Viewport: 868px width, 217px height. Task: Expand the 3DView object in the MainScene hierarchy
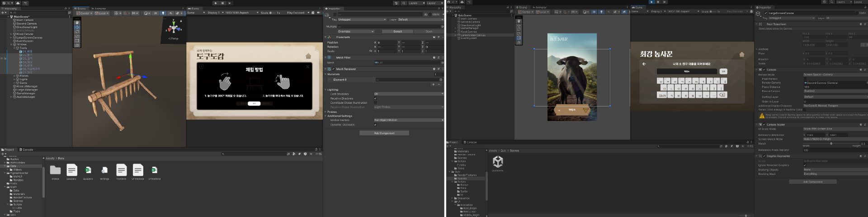(x=12, y=44)
